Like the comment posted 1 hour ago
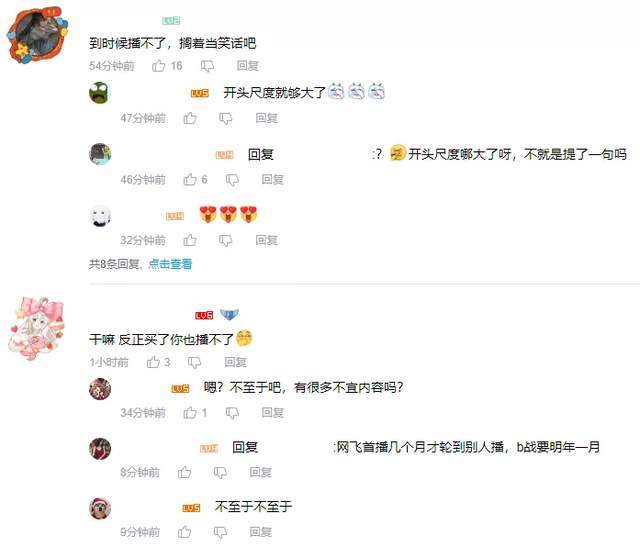Image resolution: width=640 pixels, height=558 pixels. pyautogui.click(x=153, y=362)
